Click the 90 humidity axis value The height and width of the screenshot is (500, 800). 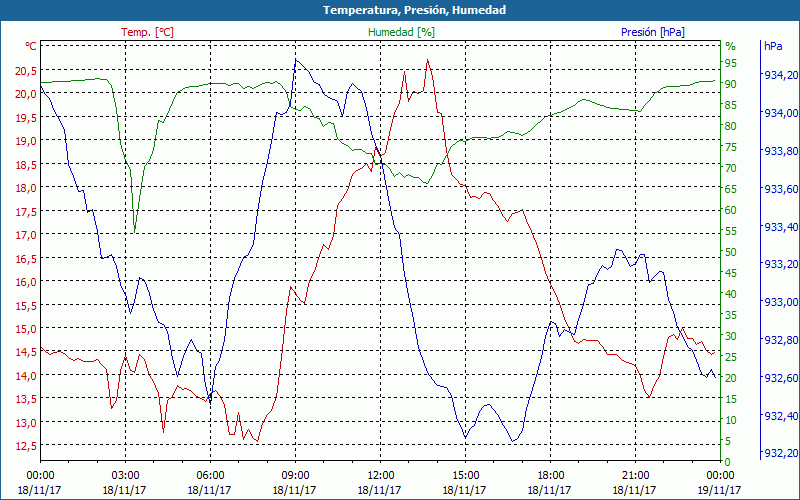click(731, 84)
